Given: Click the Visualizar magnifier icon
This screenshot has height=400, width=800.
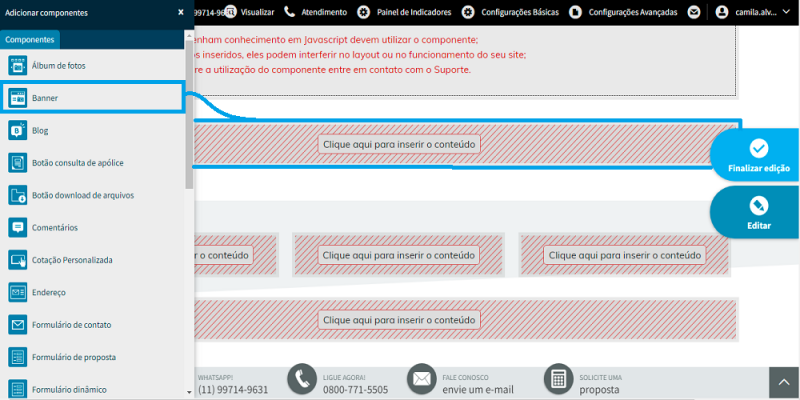Looking at the screenshot, I should tap(231, 12).
